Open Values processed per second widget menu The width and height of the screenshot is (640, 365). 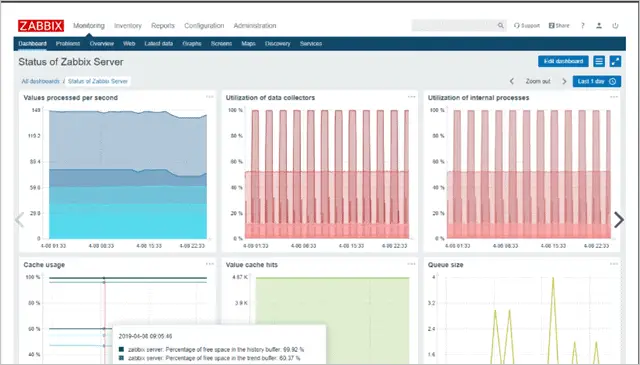pyautogui.click(x=210, y=97)
